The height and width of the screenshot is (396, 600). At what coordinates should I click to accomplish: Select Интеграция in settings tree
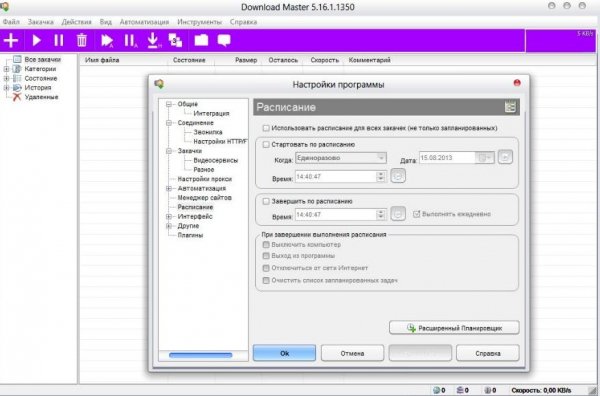point(211,113)
